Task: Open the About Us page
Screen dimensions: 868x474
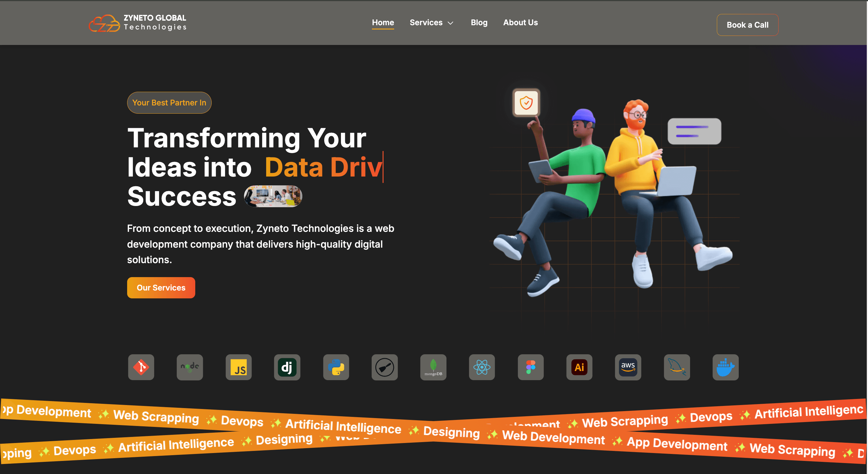Action: [520, 22]
